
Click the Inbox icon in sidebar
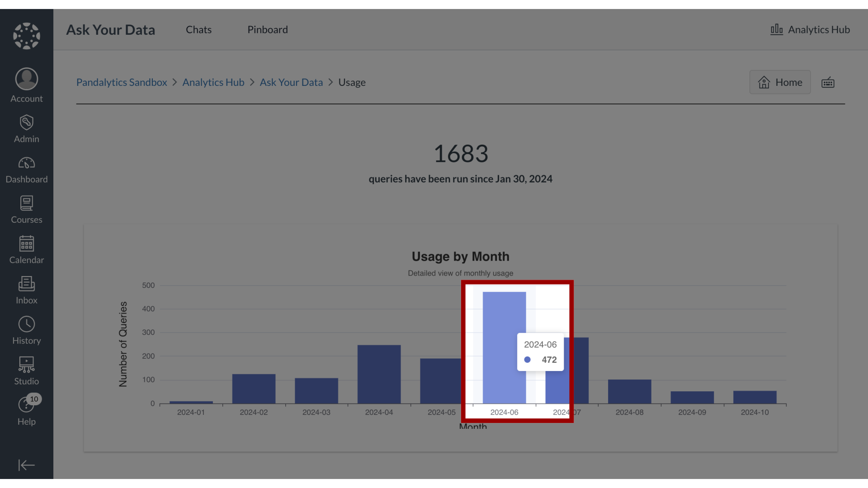click(26, 290)
